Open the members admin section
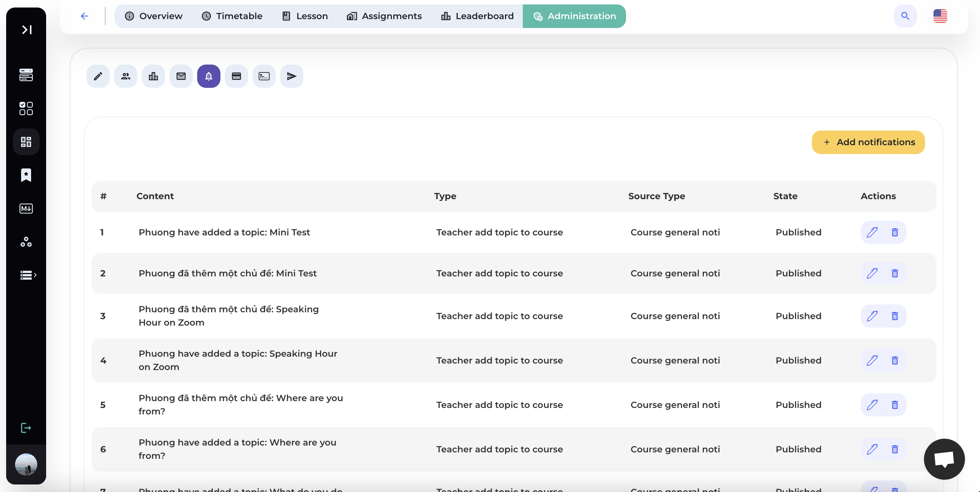 (x=125, y=76)
